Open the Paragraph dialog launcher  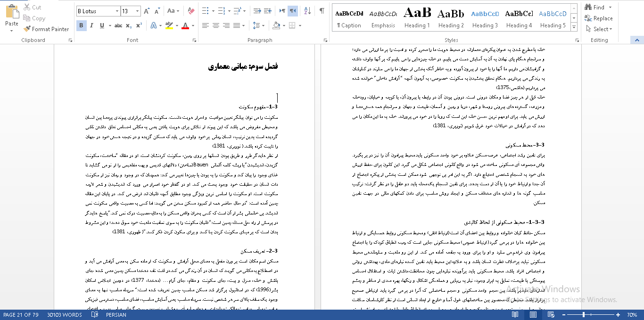(325, 41)
